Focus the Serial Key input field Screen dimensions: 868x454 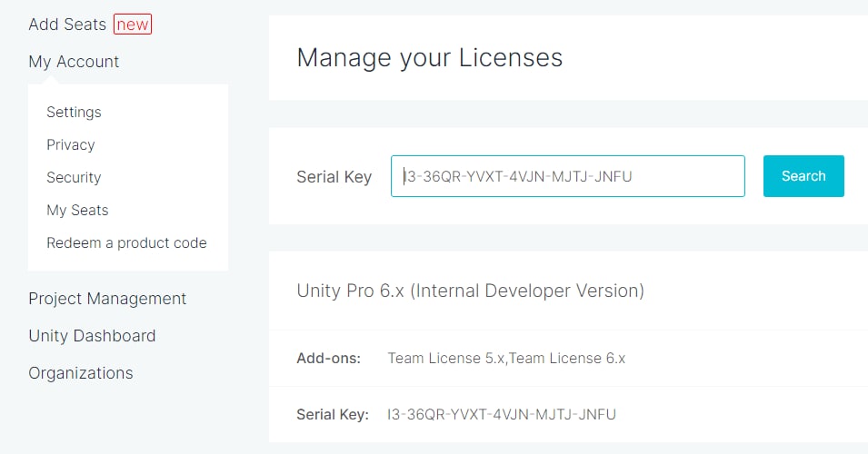point(568,176)
